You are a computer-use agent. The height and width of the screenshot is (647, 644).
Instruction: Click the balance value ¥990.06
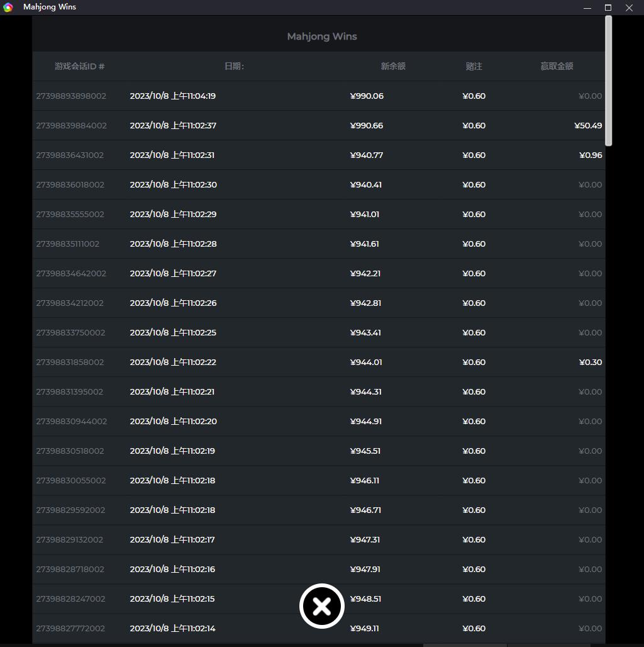[367, 96]
